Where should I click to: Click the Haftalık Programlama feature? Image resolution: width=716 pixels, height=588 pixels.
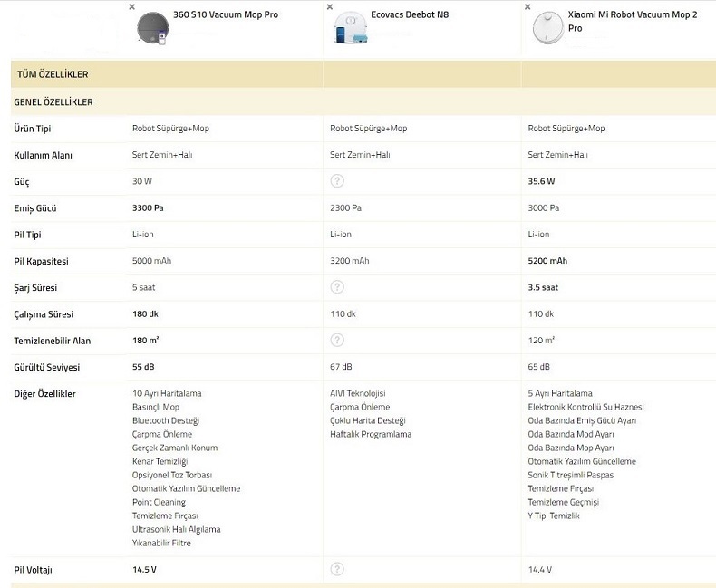click(371, 434)
